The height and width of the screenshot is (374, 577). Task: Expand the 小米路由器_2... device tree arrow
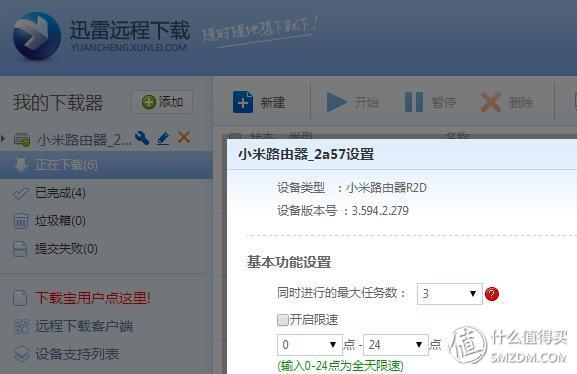click(3, 139)
